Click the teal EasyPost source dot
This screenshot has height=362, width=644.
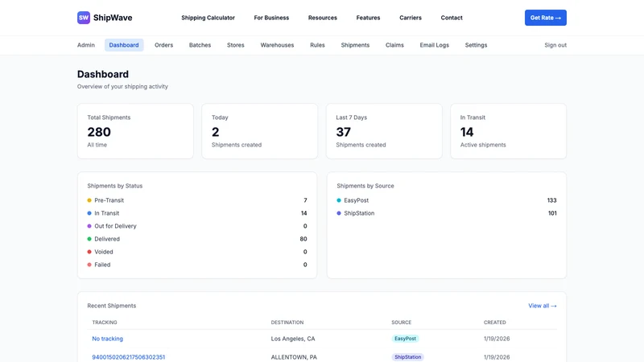[339, 200]
